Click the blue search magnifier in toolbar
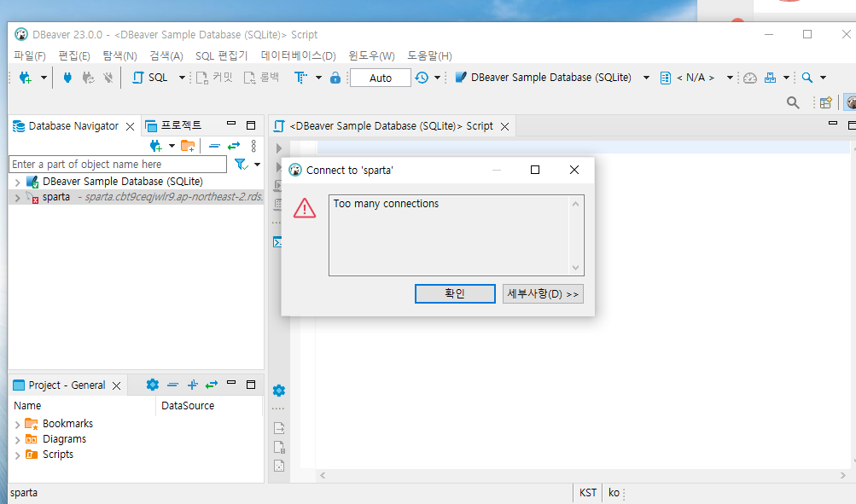The image size is (856, 504). click(x=807, y=78)
